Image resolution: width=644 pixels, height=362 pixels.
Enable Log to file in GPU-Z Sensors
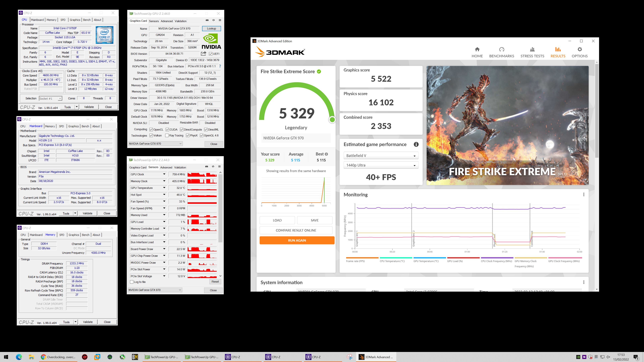coord(132,282)
